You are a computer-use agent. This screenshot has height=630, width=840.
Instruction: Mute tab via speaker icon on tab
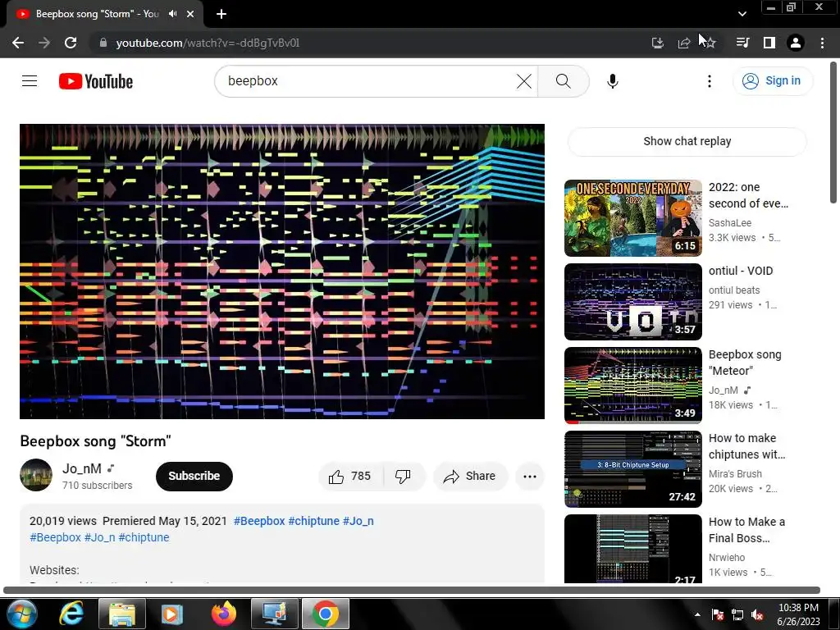[x=172, y=14]
